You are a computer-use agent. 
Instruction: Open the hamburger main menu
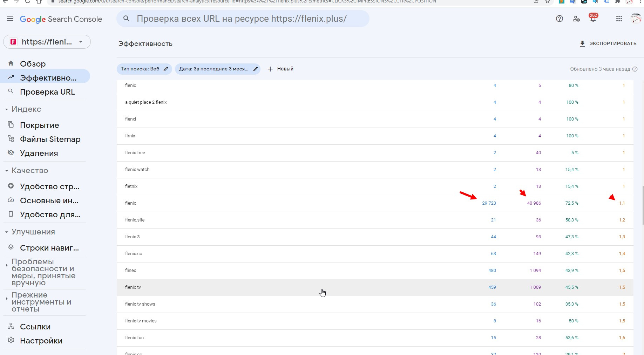[10, 19]
